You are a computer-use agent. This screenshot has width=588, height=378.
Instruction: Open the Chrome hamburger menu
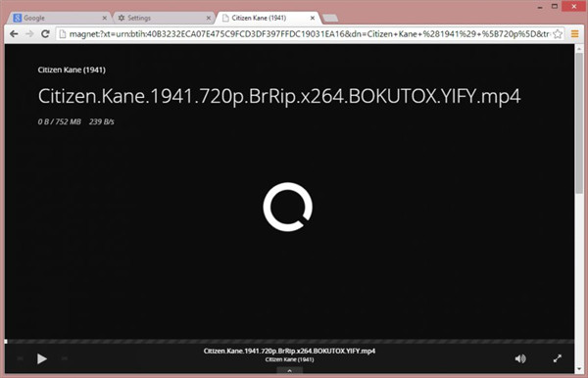tap(574, 34)
